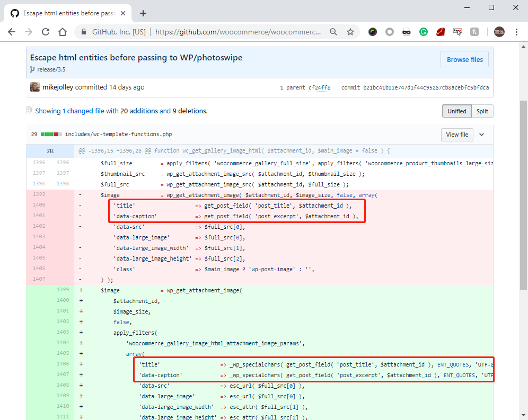This screenshot has height=420, width=528.
Task: Collapse the wc-template-functions.php file chevron
Action: point(481,135)
